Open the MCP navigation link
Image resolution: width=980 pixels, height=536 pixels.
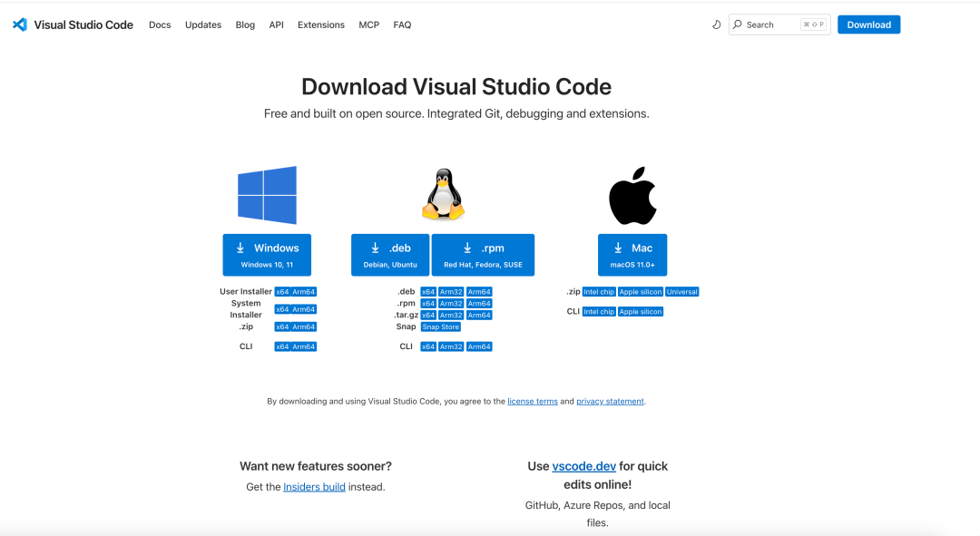(368, 24)
